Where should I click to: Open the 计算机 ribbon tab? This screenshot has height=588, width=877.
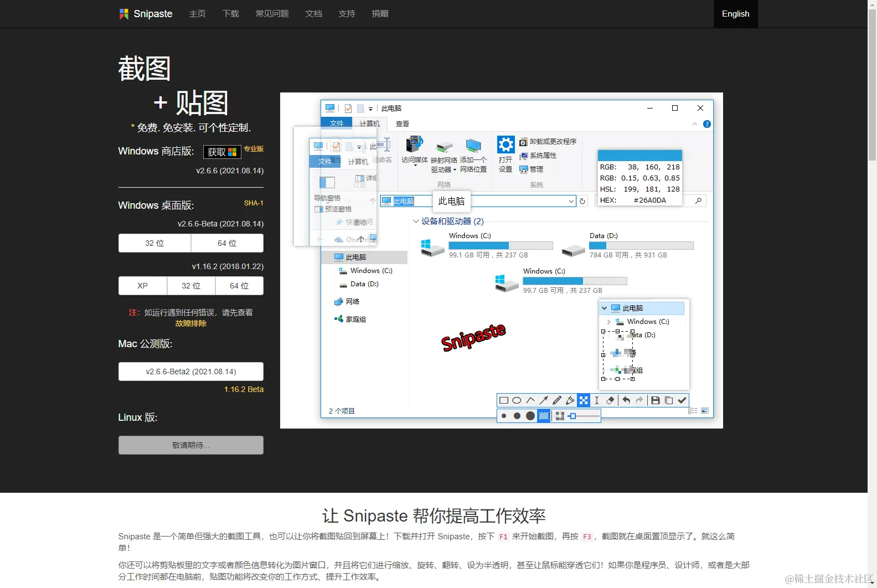[370, 123]
